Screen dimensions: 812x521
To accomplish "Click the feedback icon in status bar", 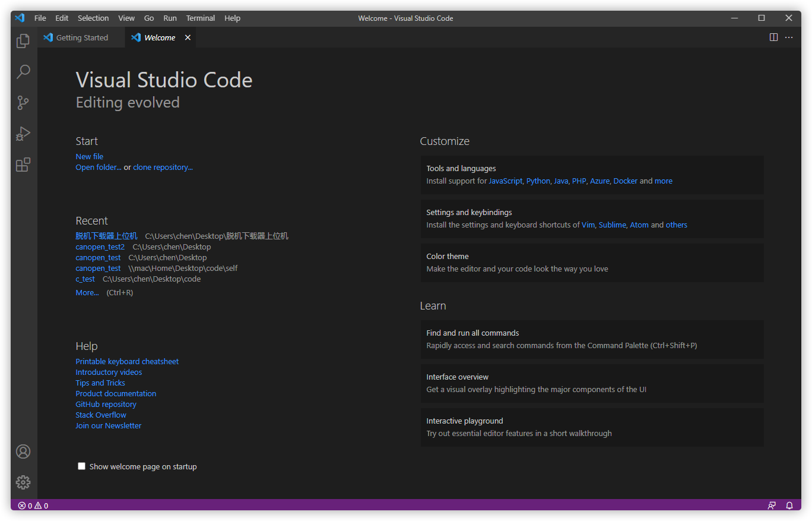I will click(x=772, y=506).
